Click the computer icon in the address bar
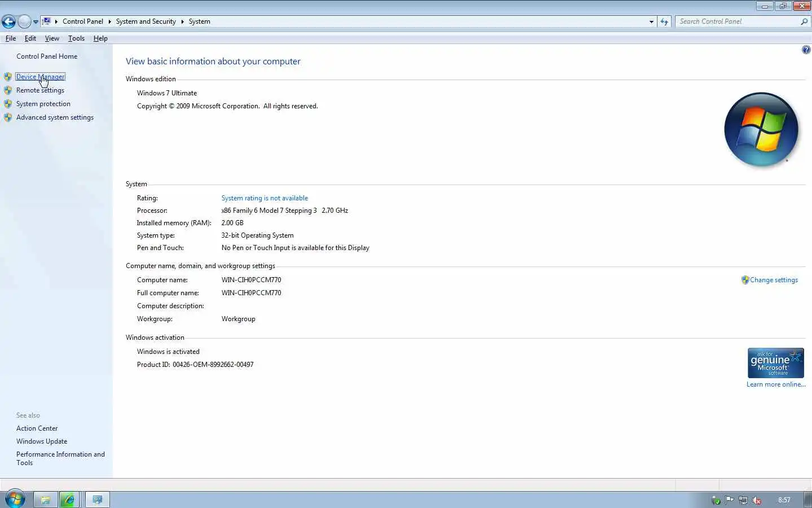The height and width of the screenshot is (508, 812). [x=47, y=21]
